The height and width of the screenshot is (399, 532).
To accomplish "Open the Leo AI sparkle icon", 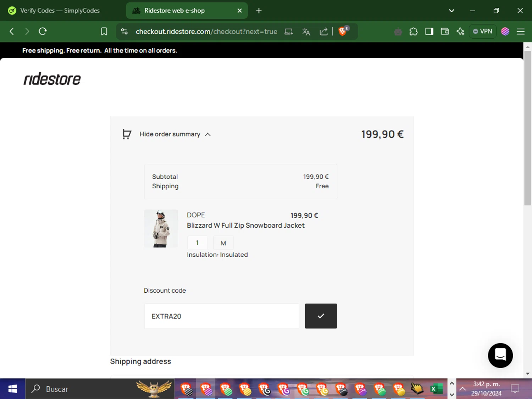I will [460, 32].
